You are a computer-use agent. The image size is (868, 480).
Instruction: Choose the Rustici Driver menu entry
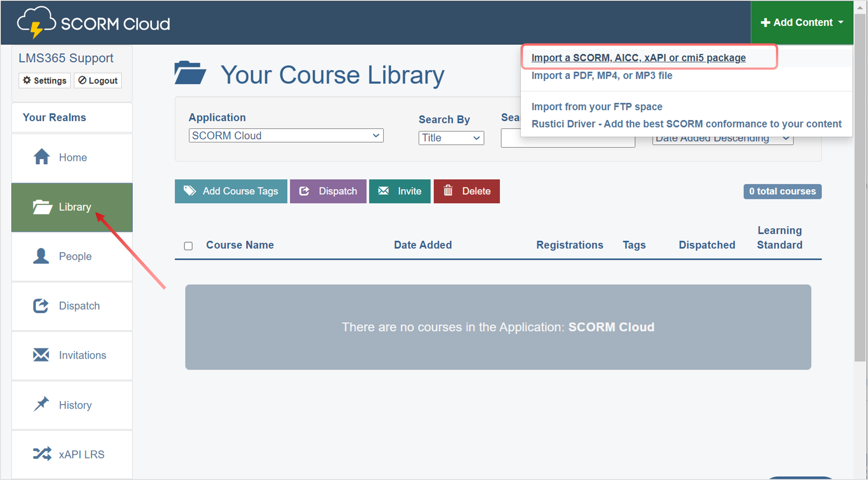[x=686, y=124]
